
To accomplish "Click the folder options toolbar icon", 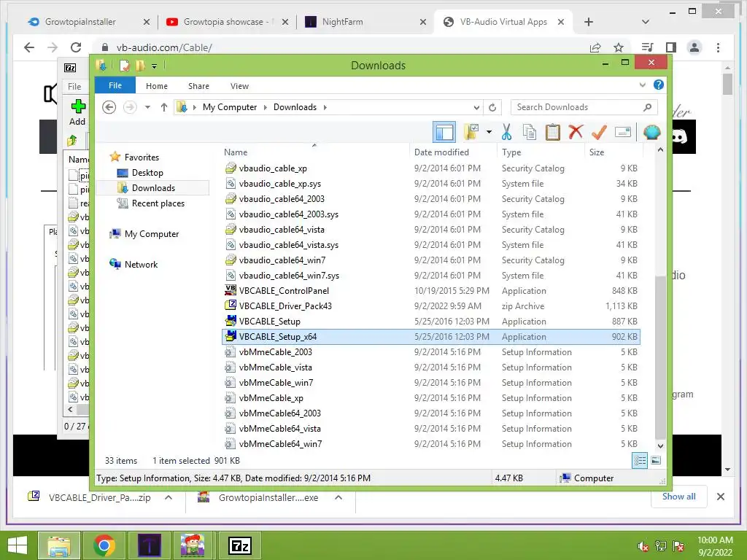I will tap(471, 132).
